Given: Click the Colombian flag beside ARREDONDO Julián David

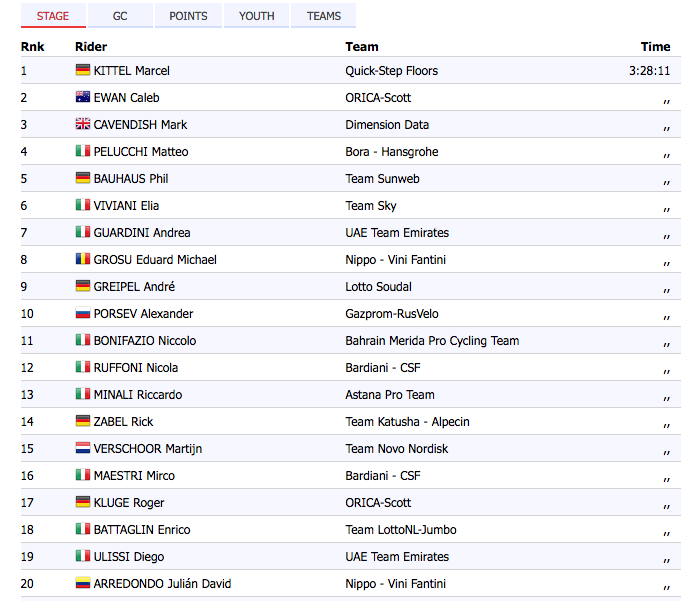Looking at the screenshot, I should coord(83,584).
